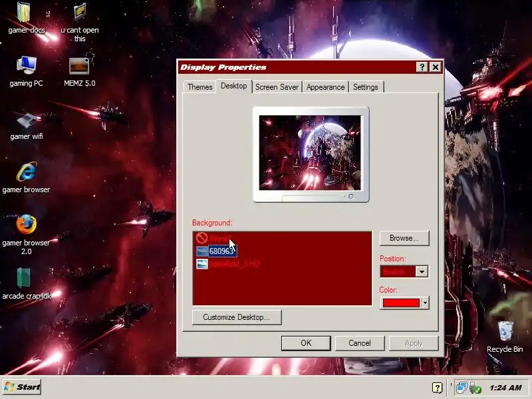Select the 680963 background entry
Image resolution: width=532 pixels, height=399 pixels.
[x=222, y=251]
